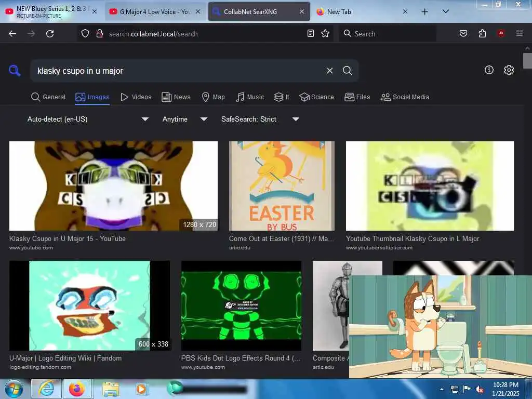Click the SearXNG logo magnifier
The width and height of the screenshot is (532, 399).
(15, 71)
